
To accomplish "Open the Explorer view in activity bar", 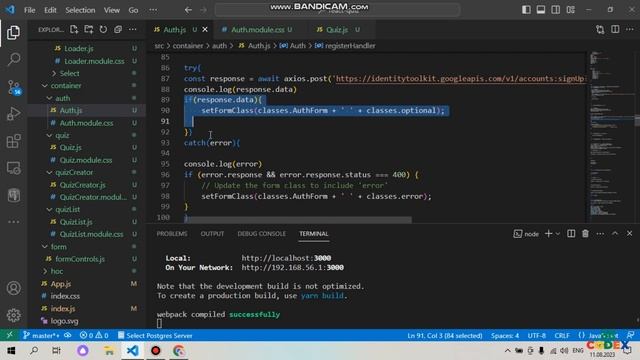I will 13,33.
